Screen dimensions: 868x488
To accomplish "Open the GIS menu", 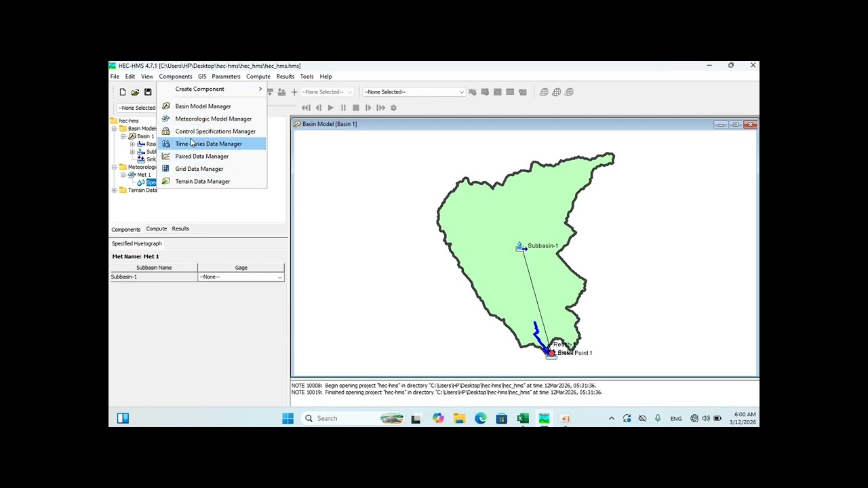I will 202,77.
